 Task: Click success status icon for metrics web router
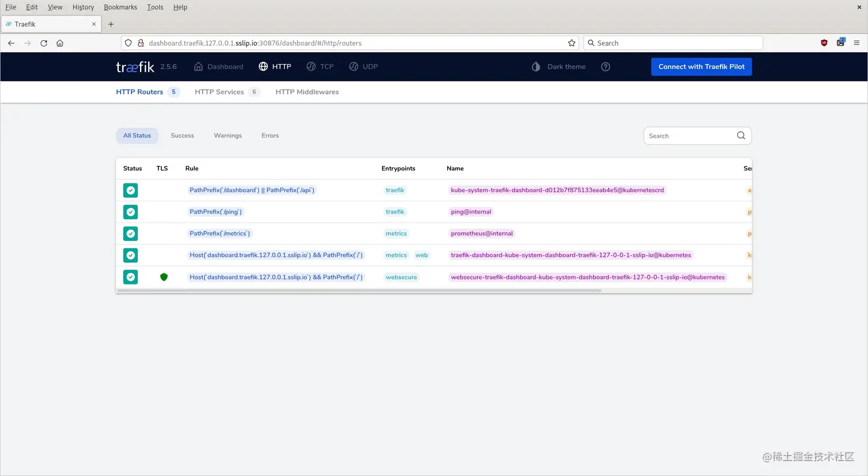pos(131,255)
